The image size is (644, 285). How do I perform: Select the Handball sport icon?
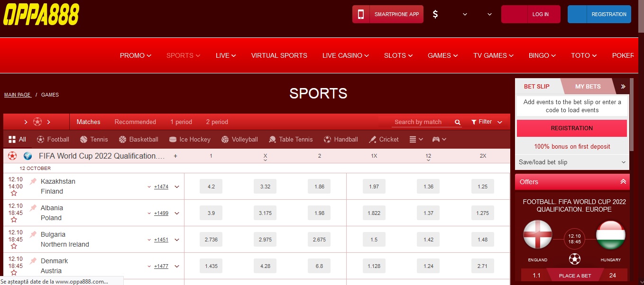click(x=327, y=139)
